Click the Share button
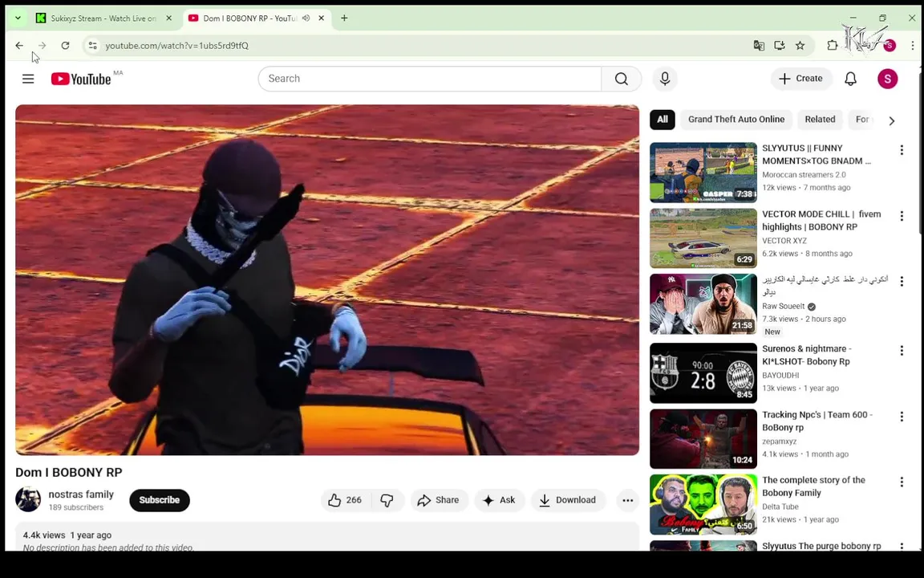Screen dimensions: 924x578 [x=439, y=500]
